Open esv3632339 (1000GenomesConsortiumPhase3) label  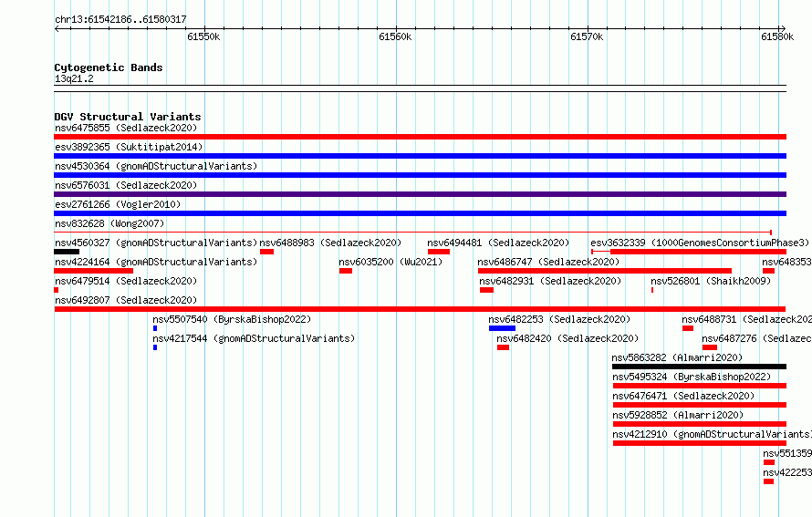700,243
